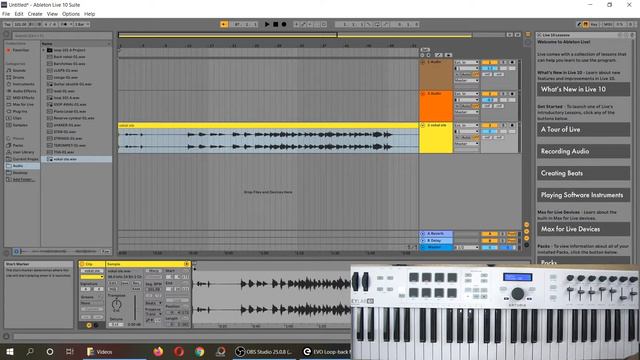Arm the orange 2 Audio track for recording

pyautogui.click(x=512, y=94)
